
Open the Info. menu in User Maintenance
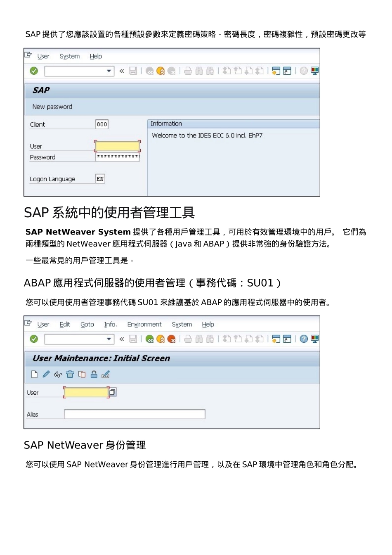110,324
